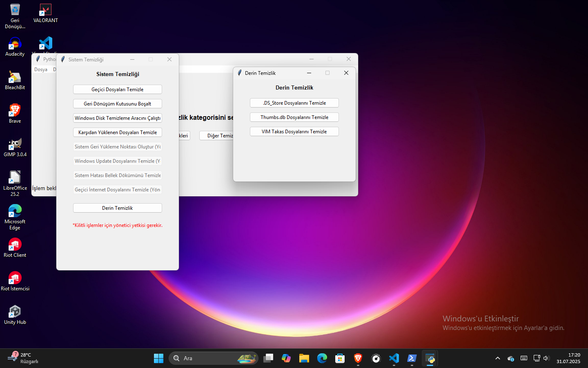Image resolution: width=588 pixels, height=368 pixels.
Task: Select the LibreOffice 25.2 desktop icon
Action: 15,184
